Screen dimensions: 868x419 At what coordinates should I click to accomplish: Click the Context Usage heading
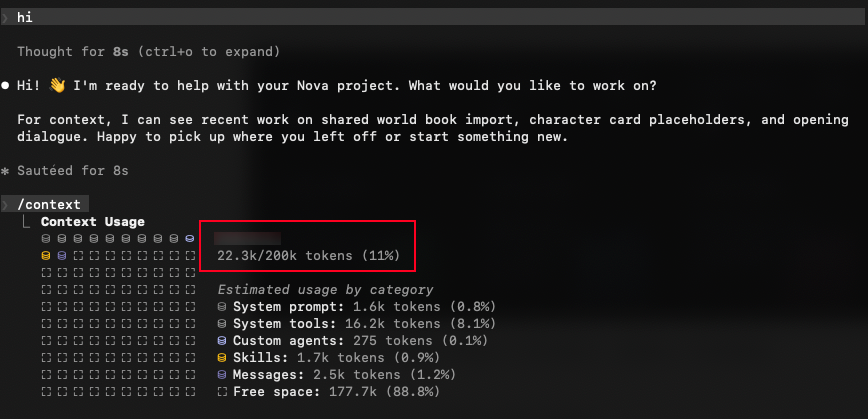pyautogui.click(x=92, y=222)
